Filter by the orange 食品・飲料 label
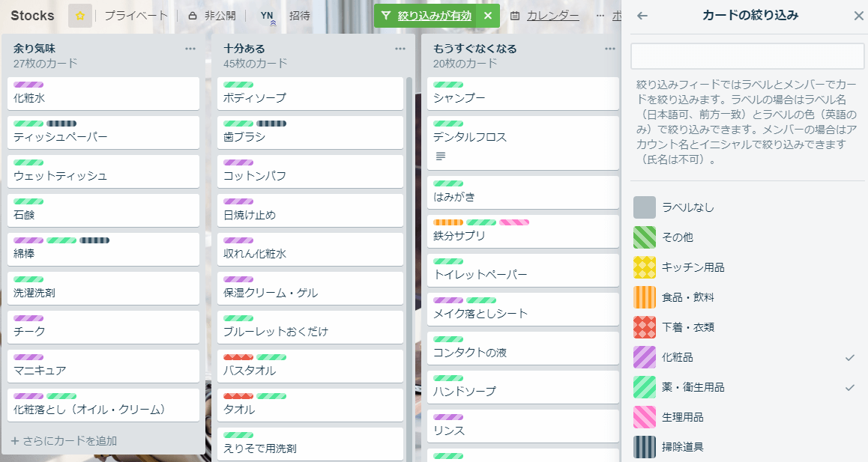The image size is (868, 462). click(747, 297)
